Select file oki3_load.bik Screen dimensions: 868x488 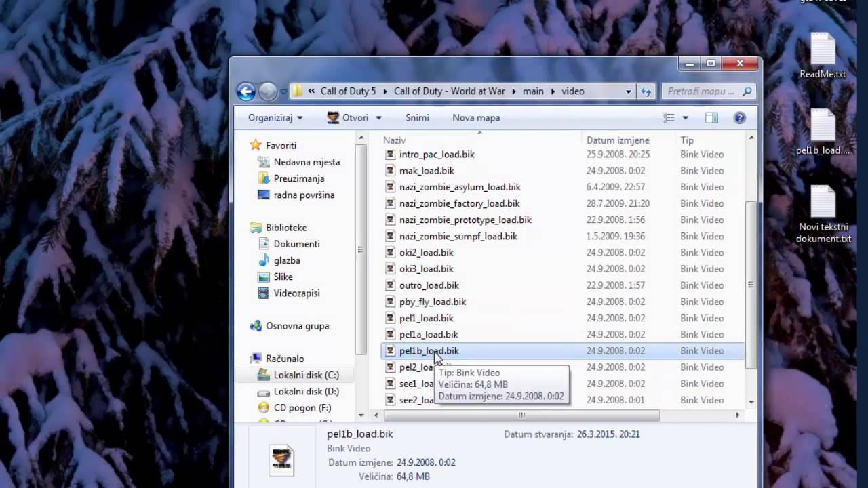coord(426,269)
